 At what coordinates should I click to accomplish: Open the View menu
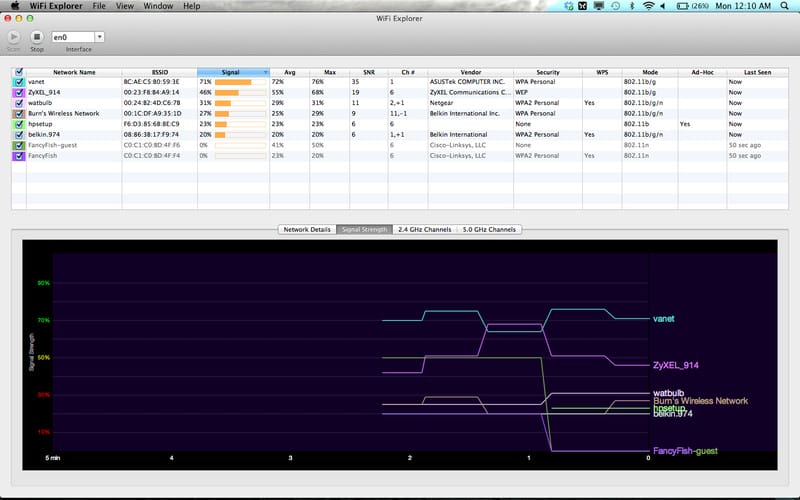pyautogui.click(x=124, y=6)
